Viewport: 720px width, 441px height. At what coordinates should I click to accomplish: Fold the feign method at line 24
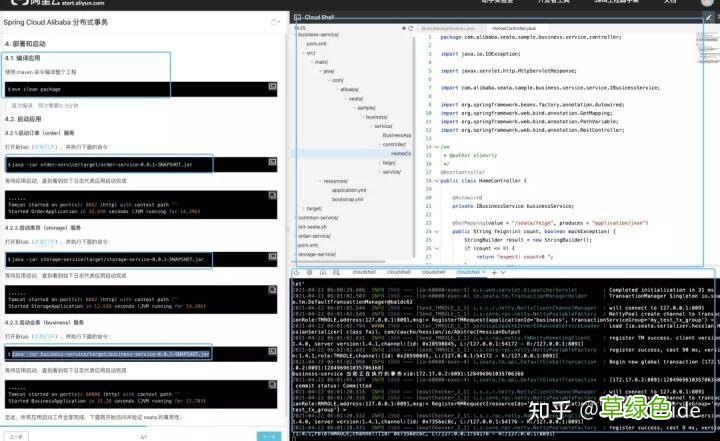coord(437,232)
